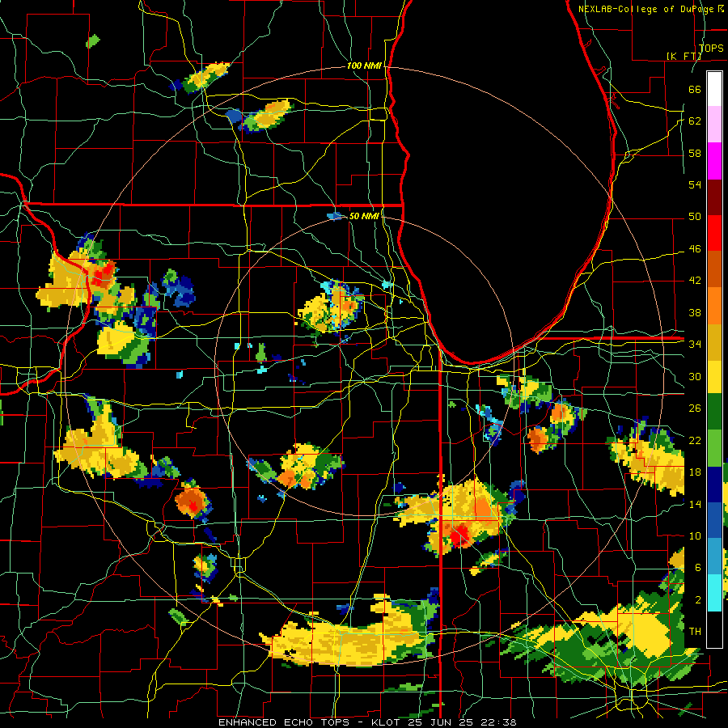Viewport: 728px width, 728px height.
Task: Click the bright yellow legend swatch
Action: pos(714,376)
